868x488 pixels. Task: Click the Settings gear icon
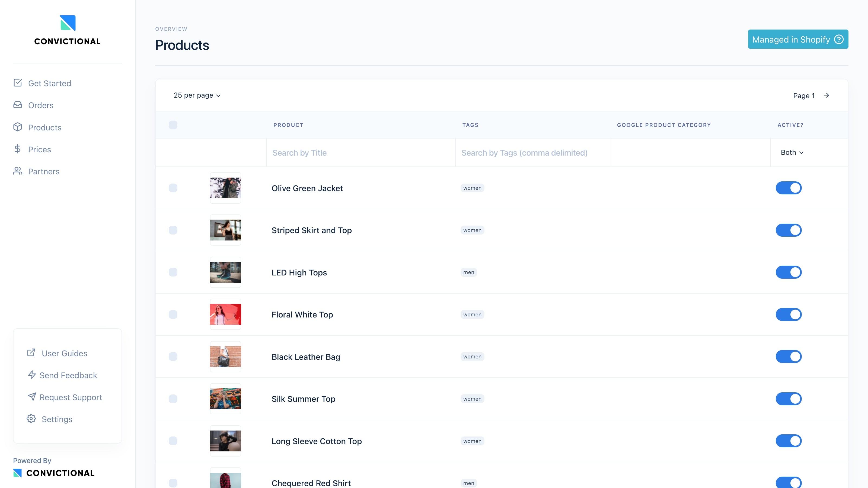[x=31, y=419]
